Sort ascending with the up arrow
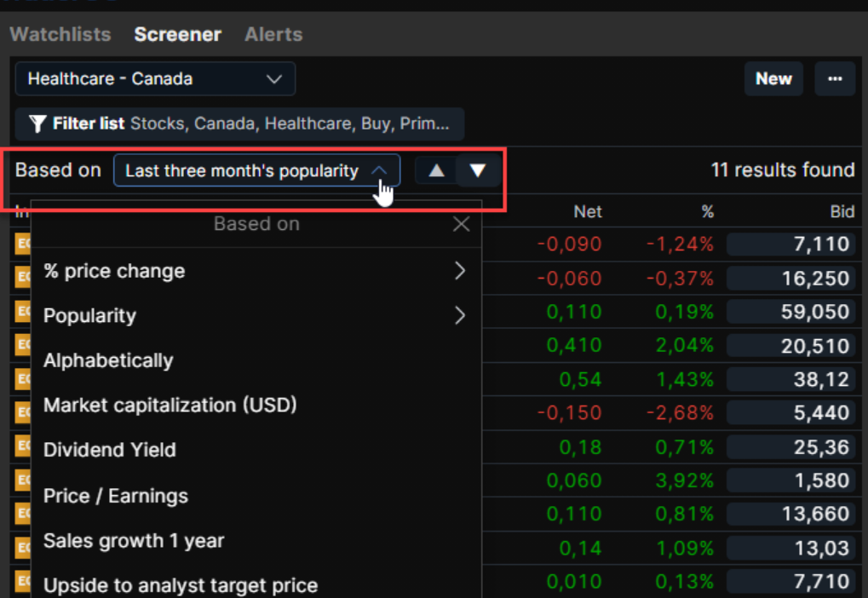The image size is (868, 598). 436,170
